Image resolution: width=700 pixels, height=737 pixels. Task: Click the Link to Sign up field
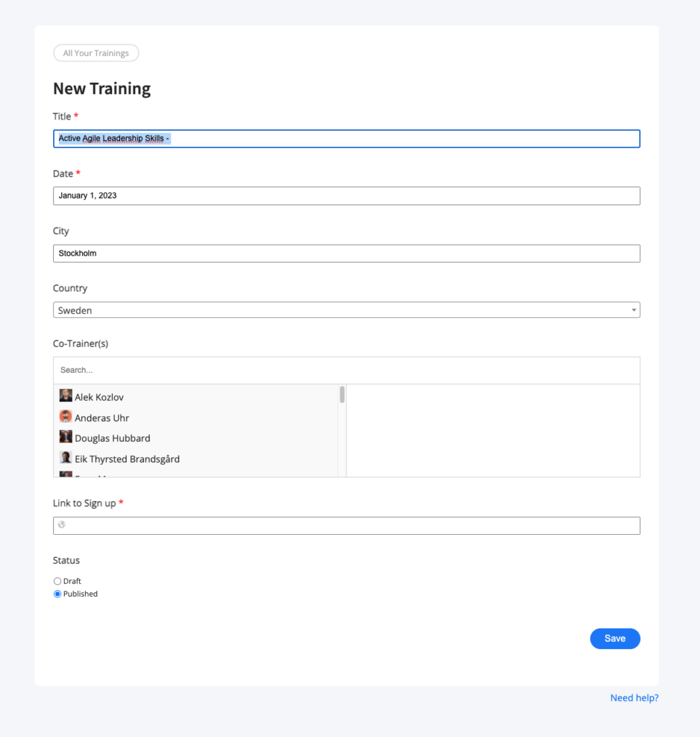pyautogui.click(x=347, y=525)
